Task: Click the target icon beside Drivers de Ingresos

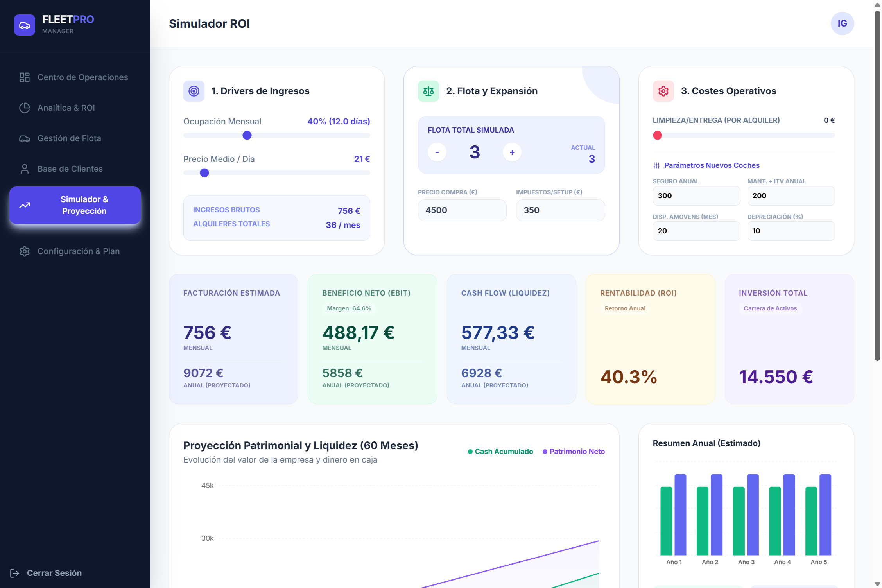Action: (194, 91)
